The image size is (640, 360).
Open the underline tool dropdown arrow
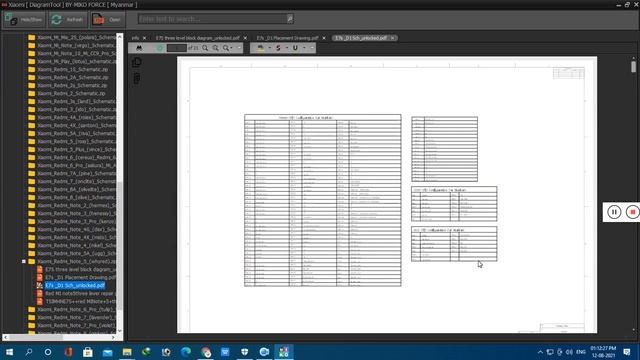click(304, 48)
